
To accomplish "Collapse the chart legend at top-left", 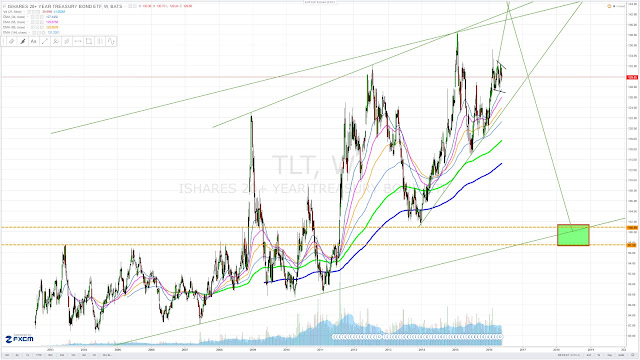I will tap(4, 6).
